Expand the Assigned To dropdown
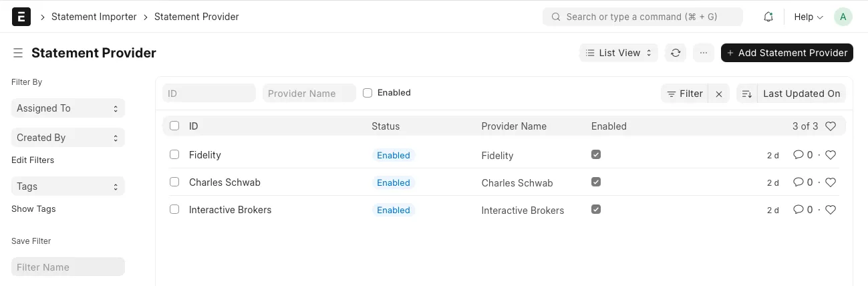Viewport: 868px width, 286px height. pos(67,108)
